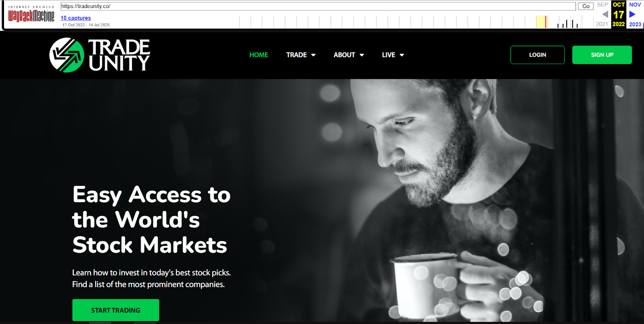Open the ABOUT nav item label

(344, 55)
